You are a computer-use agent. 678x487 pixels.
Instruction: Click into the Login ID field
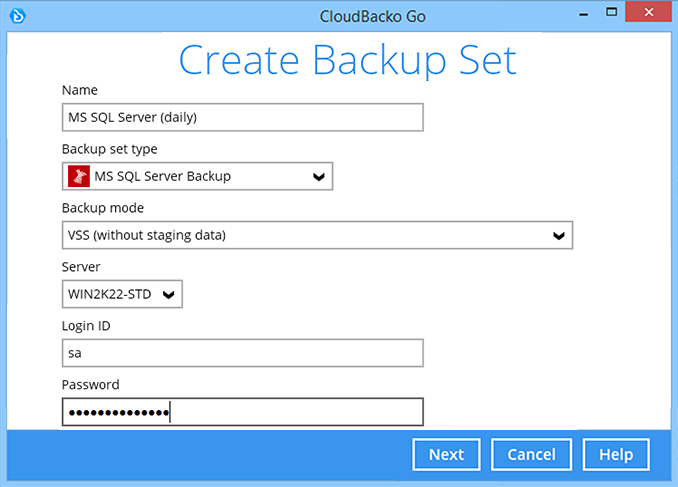pos(243,353)
